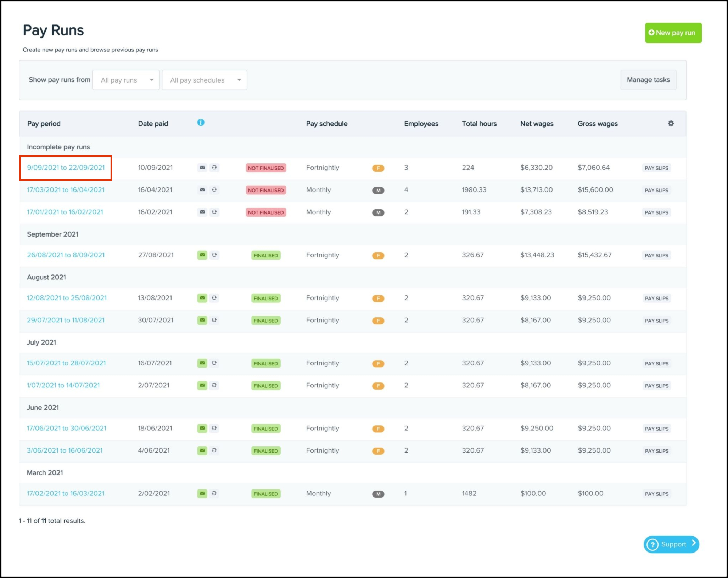Image resolution: width=728 pixels, height=578 pixels.
Task: Click green envelope icon for 26/08/2021 pay run
Action: (x=202, y=255)
